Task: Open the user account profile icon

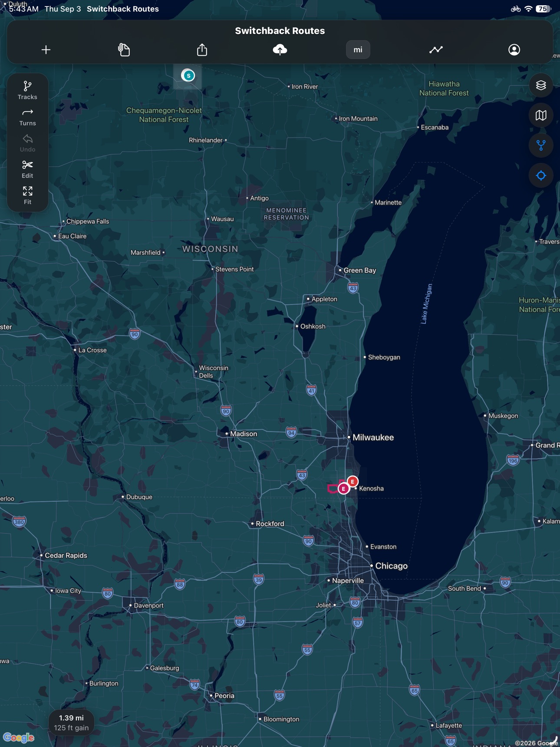Action: [x=514, y=50]
